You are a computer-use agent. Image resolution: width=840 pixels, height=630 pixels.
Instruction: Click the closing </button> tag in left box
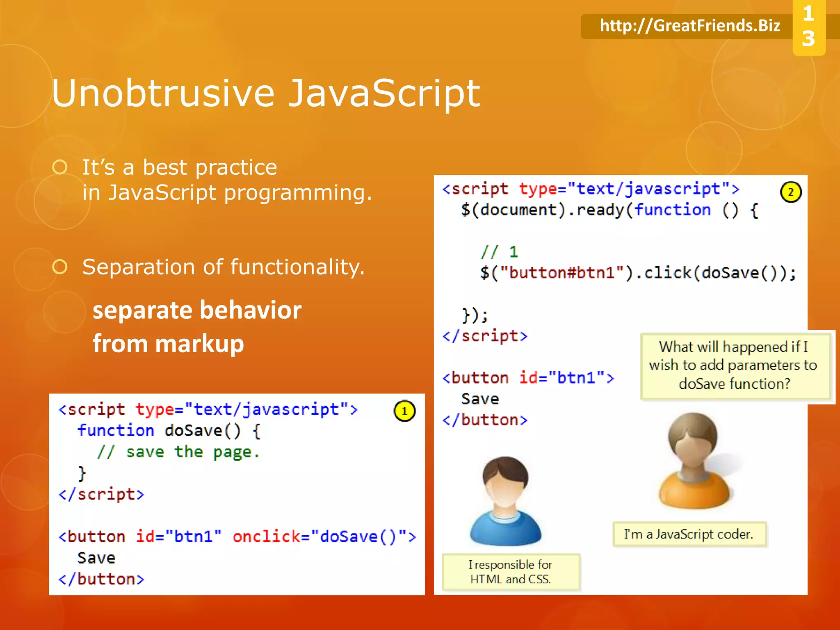(x=101, y=579)
